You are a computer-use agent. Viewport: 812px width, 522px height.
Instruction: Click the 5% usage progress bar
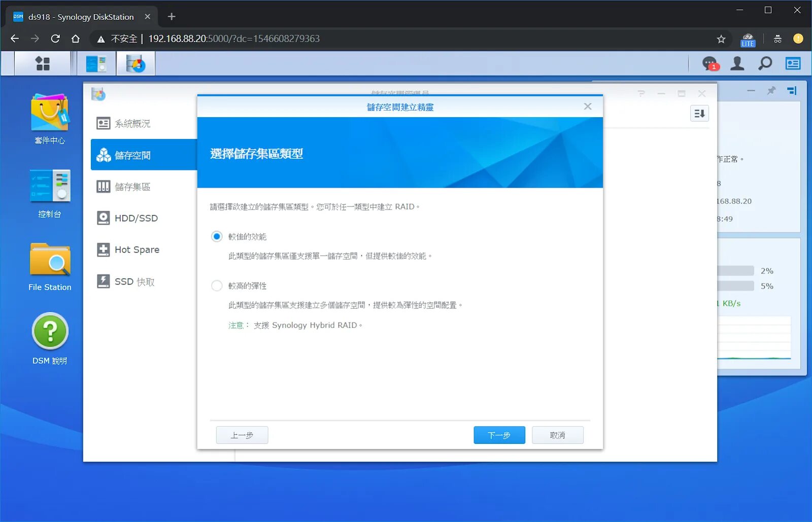pos(735,286)
